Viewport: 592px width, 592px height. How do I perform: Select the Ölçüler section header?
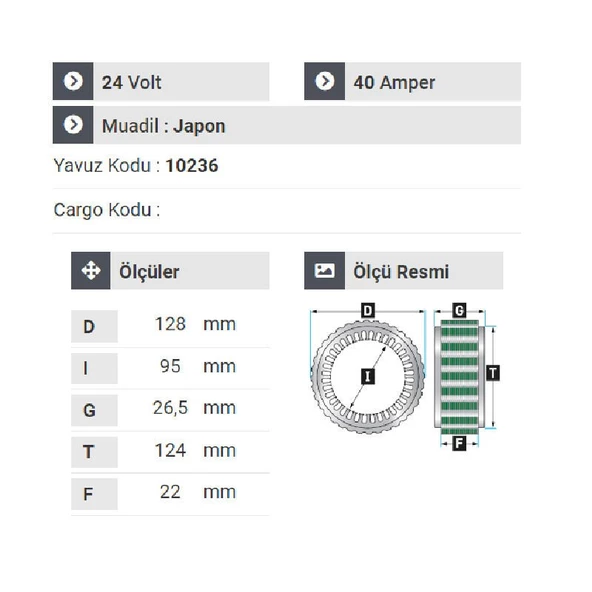point(170,271)
